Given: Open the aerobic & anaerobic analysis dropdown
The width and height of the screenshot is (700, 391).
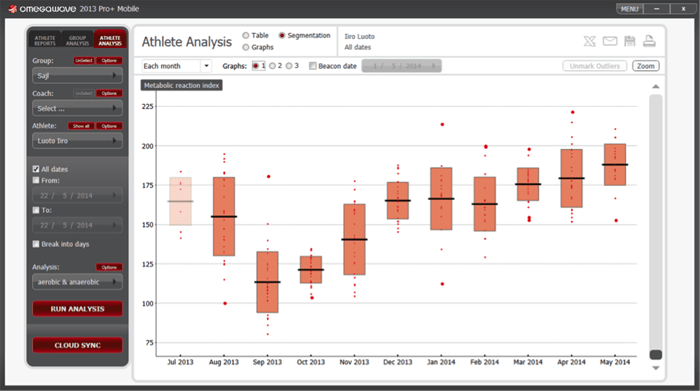Looking at the screenshot, I should coord(77,282).
